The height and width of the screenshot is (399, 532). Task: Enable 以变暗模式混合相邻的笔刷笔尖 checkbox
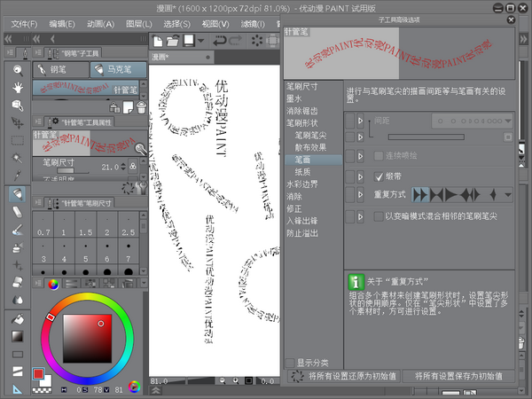coord(379,216)
